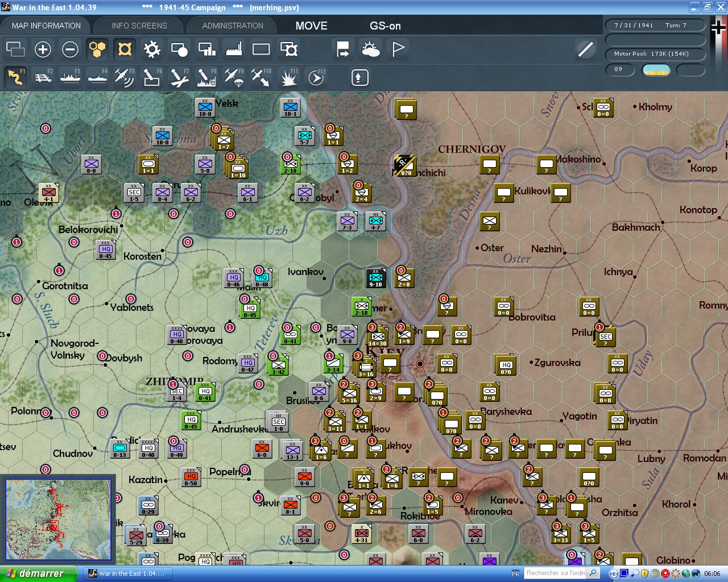Viewport: 728px width, 582px height.
Task: Click the empty rectangle toolbar icon
Action: pos(261,49)
